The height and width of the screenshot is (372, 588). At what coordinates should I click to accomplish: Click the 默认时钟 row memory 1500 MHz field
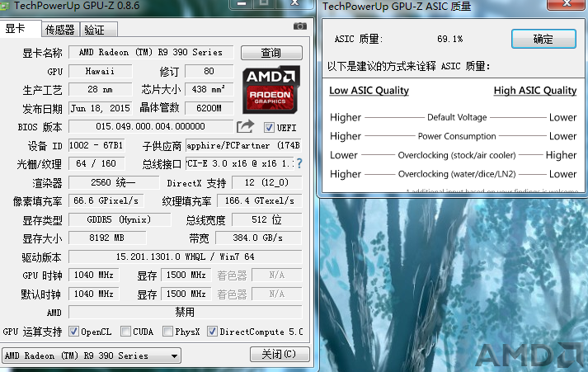[186, 294]
